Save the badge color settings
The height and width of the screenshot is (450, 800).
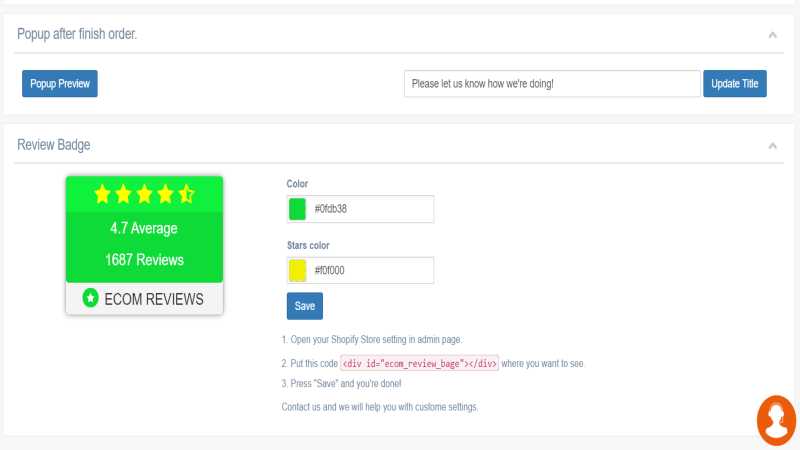pos(305,306)
